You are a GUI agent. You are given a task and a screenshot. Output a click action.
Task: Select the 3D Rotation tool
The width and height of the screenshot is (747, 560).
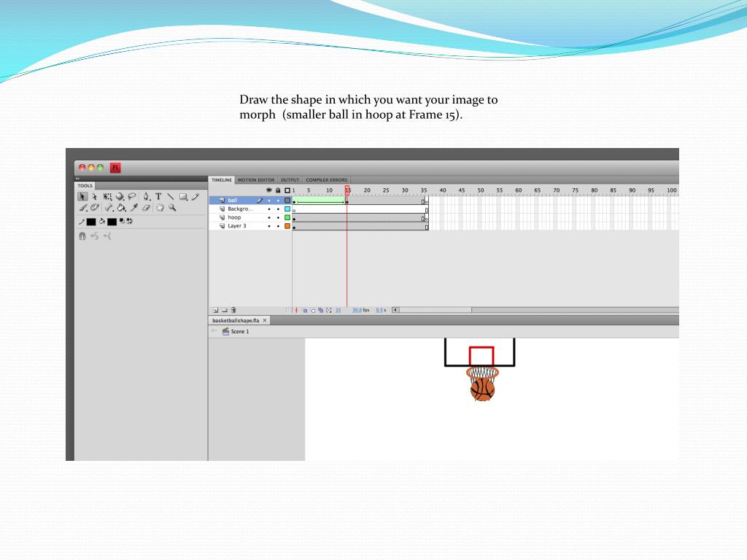coord(120,197)
